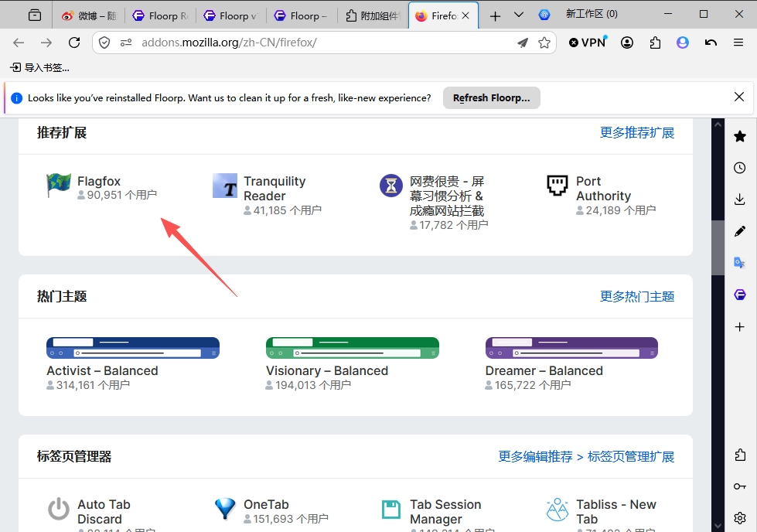Open add-ons puzzle icon in sidebar bottom

pyautogui.click(x=740, y=455)
